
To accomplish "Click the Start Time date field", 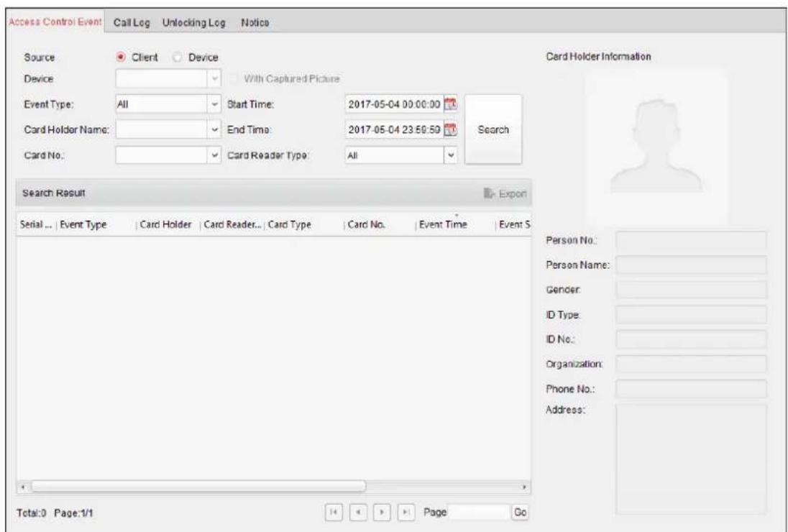I will click(395, 104).
